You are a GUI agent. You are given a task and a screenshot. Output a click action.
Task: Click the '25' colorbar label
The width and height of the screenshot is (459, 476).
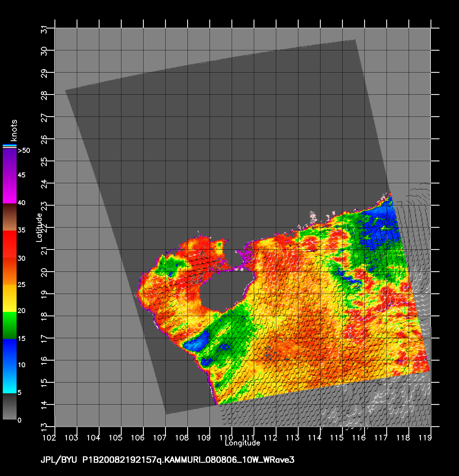coord(21,285)
